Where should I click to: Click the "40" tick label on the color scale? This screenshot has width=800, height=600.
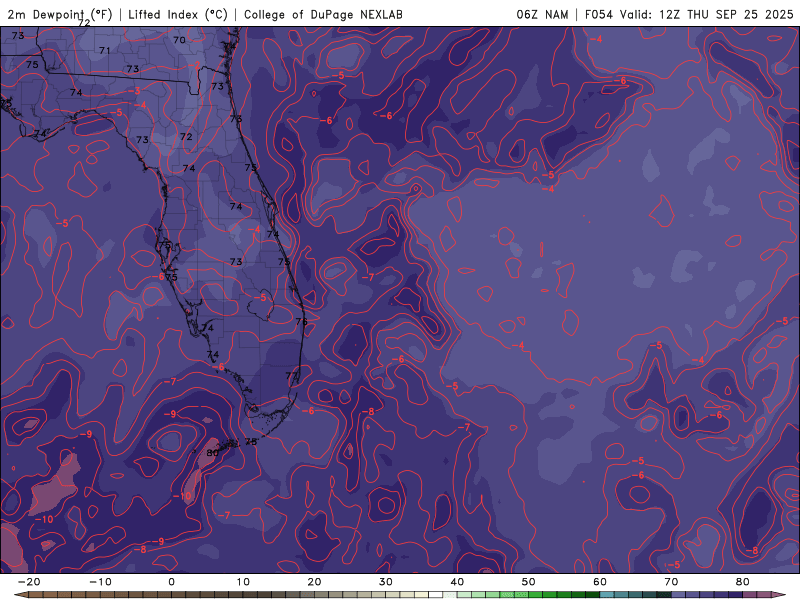click(x=457, y=582)
